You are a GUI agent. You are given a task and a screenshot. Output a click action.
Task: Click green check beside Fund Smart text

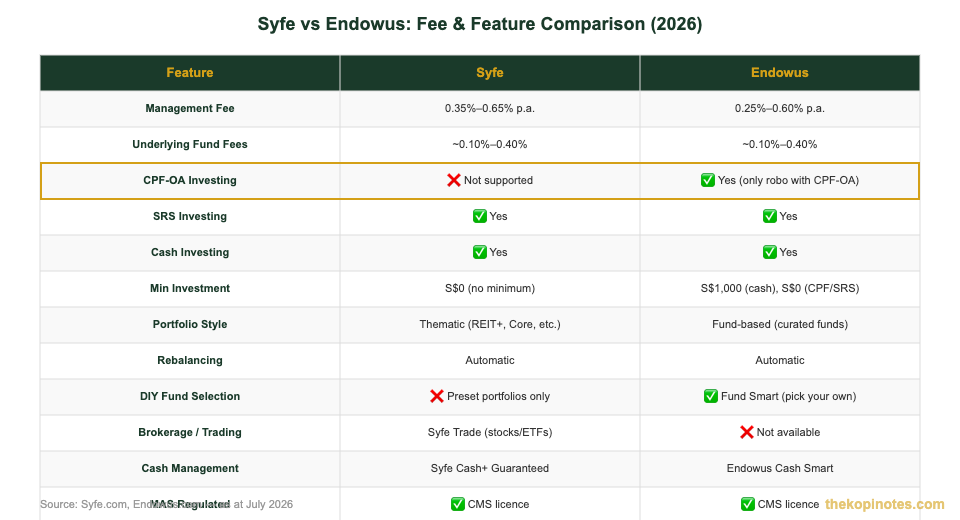[711, 396]
